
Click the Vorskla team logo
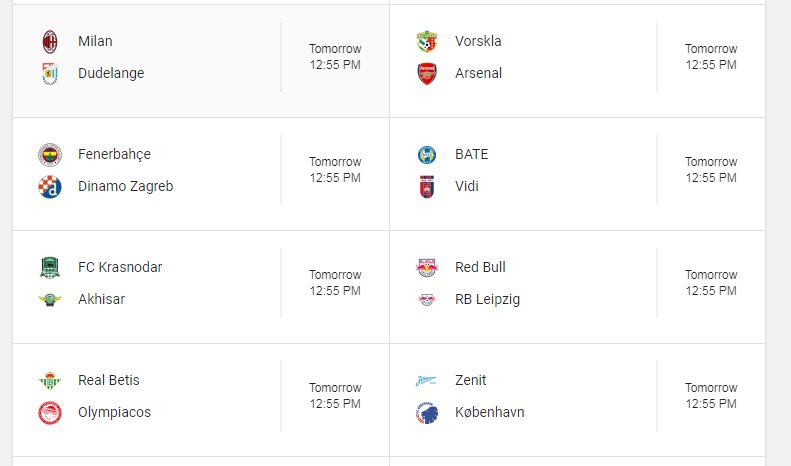(x=427, y=41)
